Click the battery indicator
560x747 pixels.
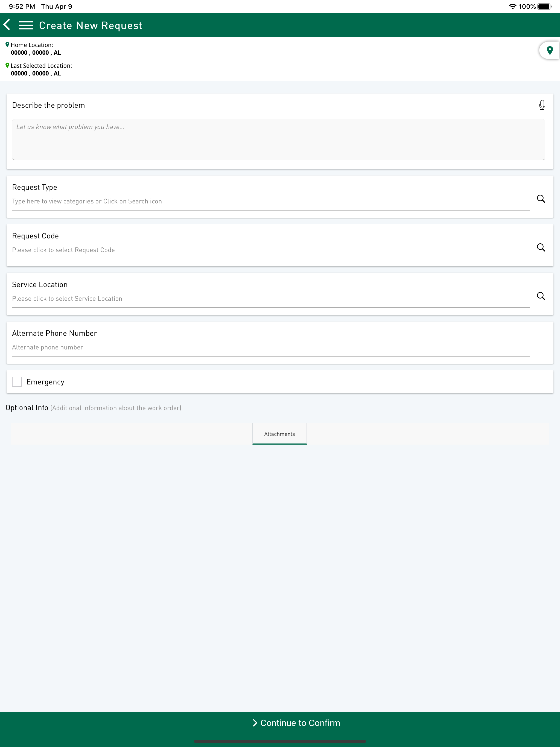tap(544, 6)
